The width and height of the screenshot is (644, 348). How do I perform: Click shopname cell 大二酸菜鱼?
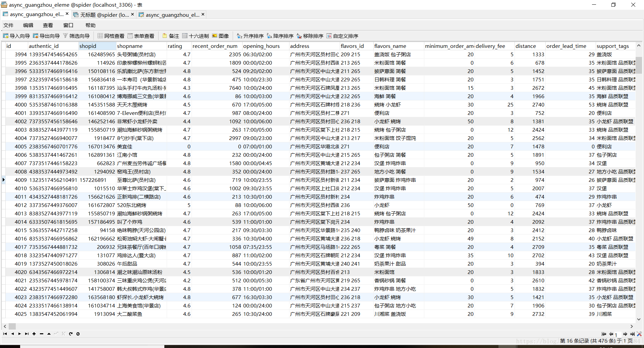point(142,314)
